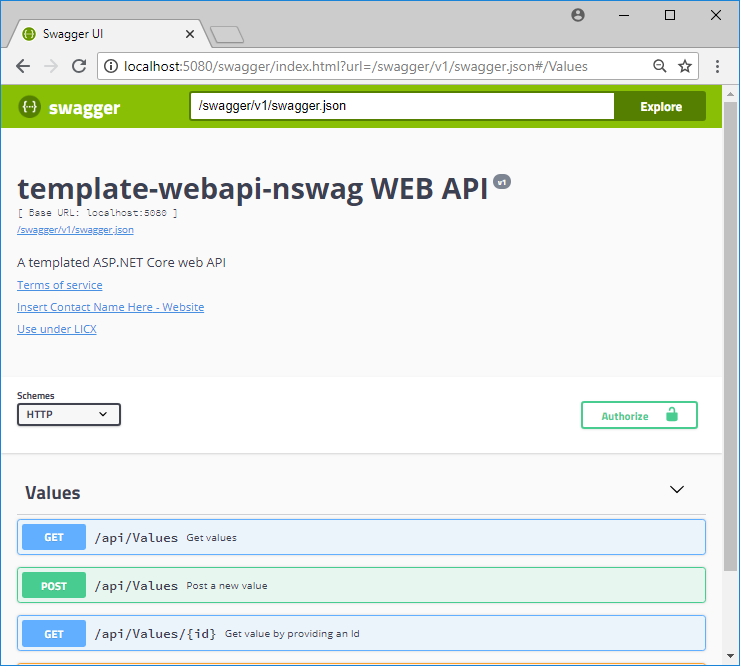Image resolution: width=740 pixels, height=666 pixels.
Task: Select the Swagger UI tab
Action: point(109,34)
